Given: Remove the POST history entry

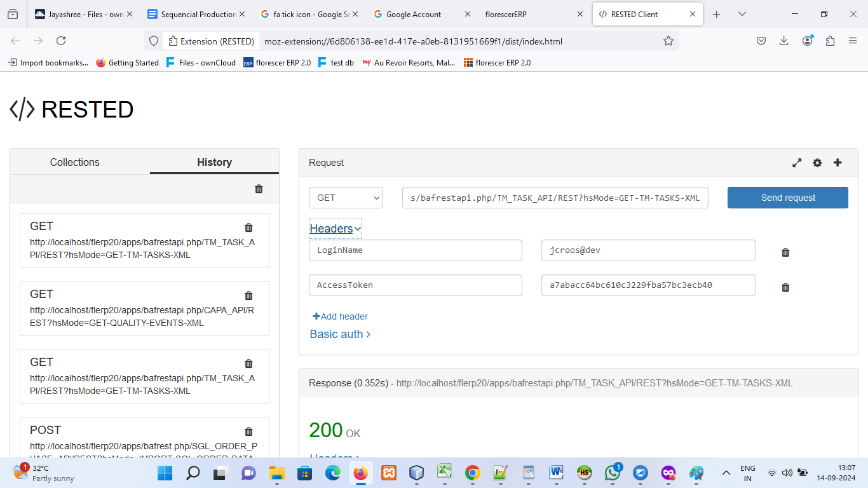Looking at the screenshot, I should tap(248, 431).
